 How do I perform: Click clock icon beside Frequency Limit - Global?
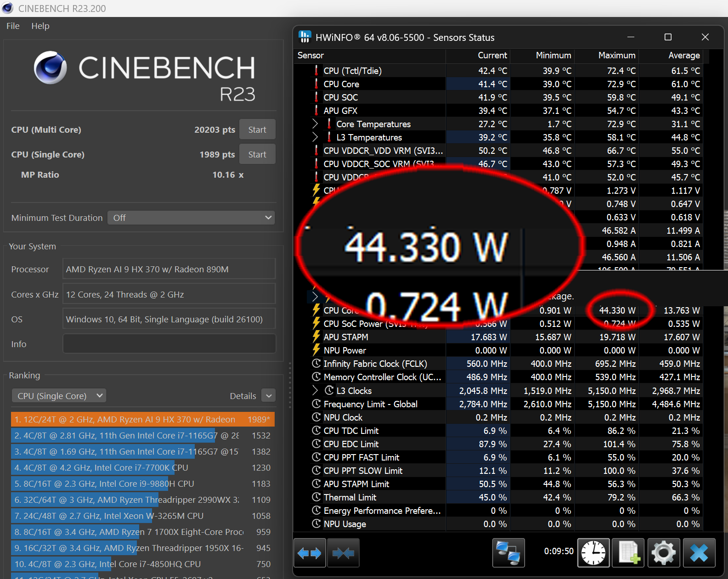(x=316, y=404)
